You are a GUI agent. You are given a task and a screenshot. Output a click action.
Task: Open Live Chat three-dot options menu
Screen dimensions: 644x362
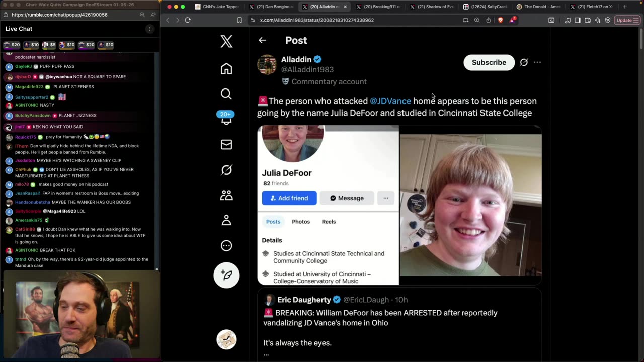point(149,29)
